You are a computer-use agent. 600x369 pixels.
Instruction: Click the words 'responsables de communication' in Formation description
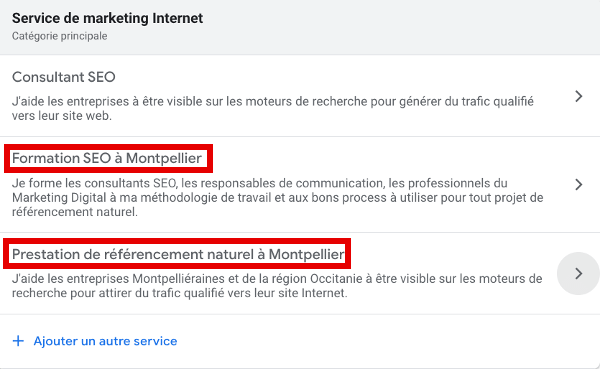292,183
